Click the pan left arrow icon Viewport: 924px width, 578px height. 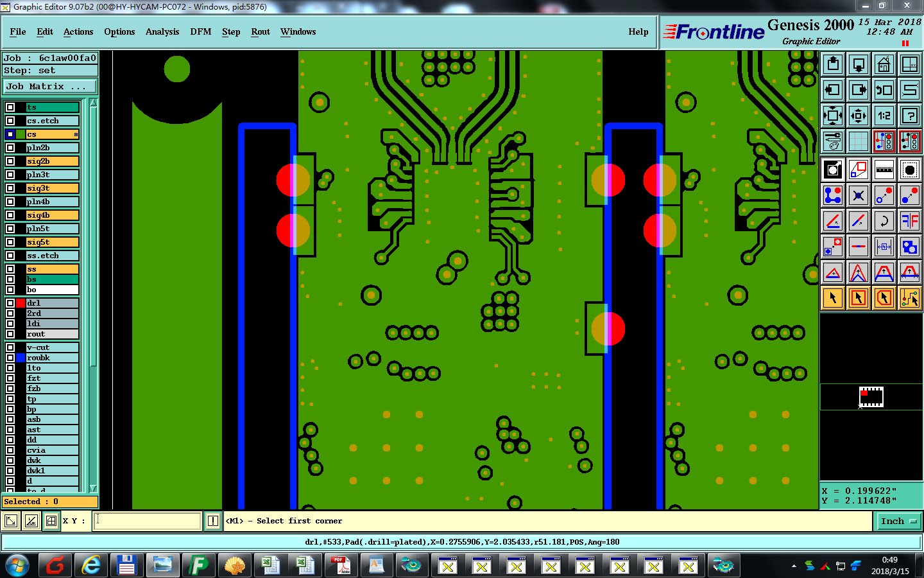pyautogui.click(x=833, y=90)
